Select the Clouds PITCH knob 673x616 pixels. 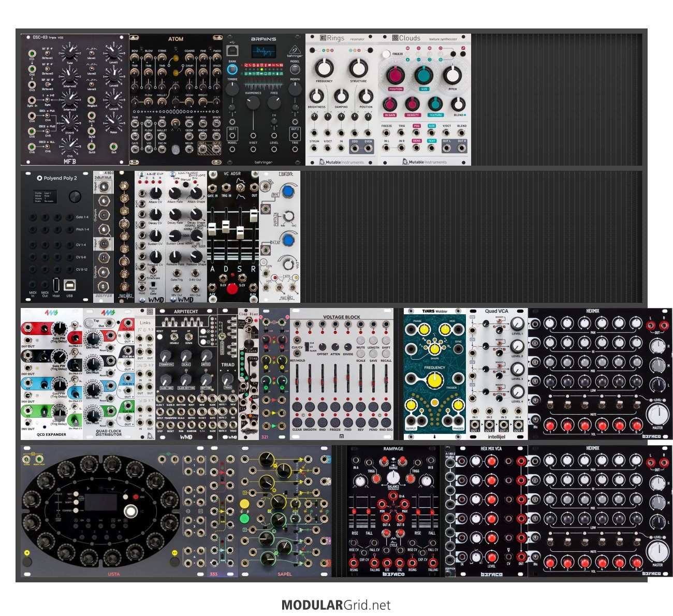click(x=452, y=76)
